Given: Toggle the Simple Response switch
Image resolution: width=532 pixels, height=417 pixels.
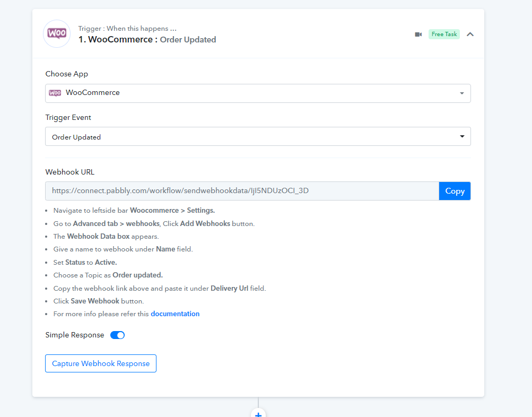Looking at the screenshot, I should (x=117, y=335).
